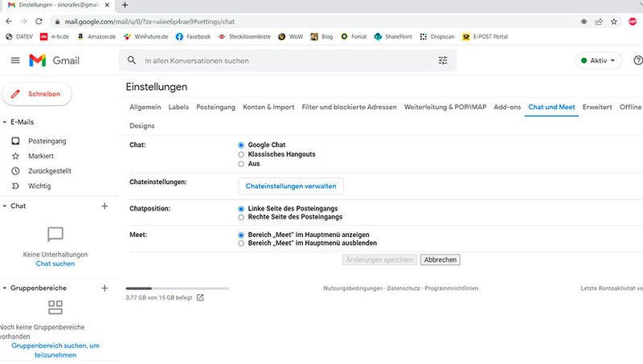Open the Aktiv status dropdown
The width and height of the screenshot is (643, 364).
click(x=598, y=60)
